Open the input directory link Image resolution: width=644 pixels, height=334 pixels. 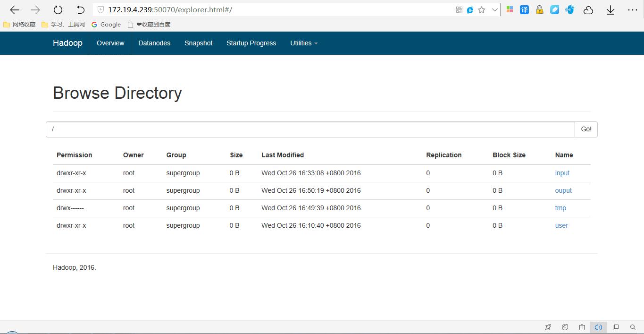pos(562,173)
